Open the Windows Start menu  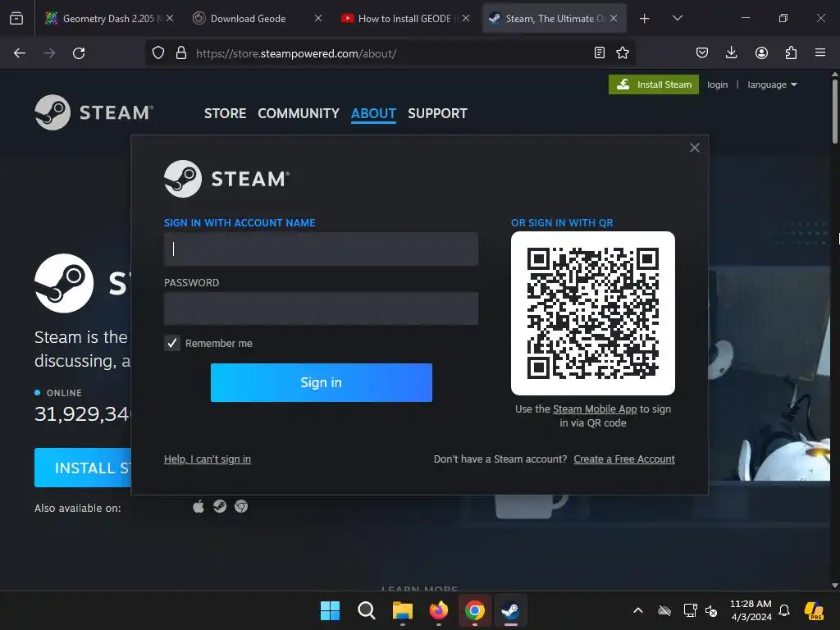(x=330, y=610)
